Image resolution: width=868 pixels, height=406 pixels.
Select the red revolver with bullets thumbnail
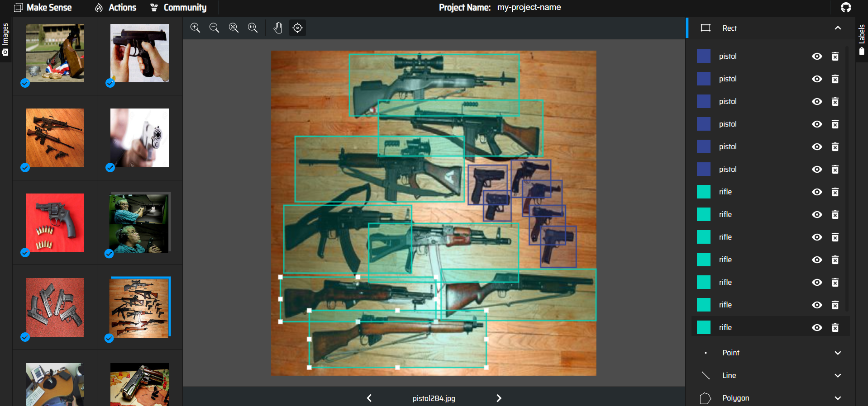55,222
